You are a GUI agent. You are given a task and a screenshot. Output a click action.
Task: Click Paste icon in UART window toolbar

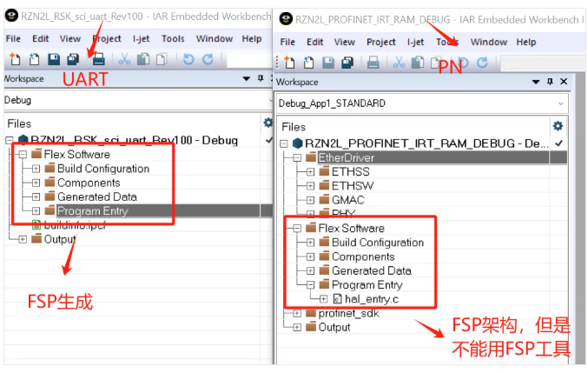click(x=162, y=59)
